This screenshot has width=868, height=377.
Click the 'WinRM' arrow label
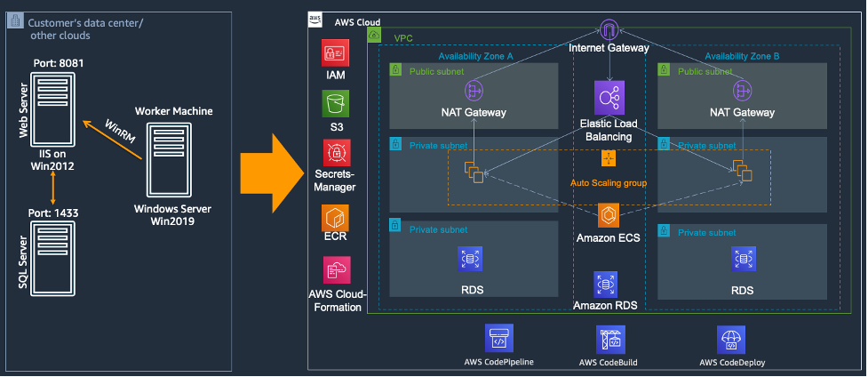120,133
